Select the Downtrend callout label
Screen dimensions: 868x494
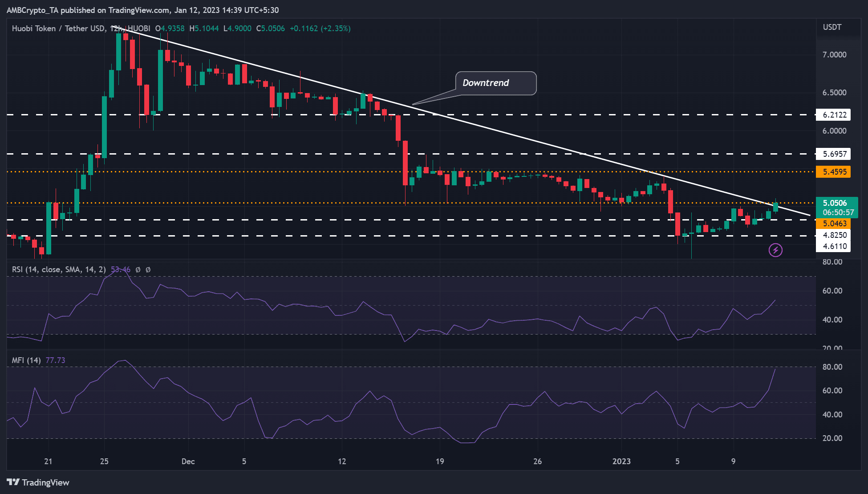pos(496,83)
